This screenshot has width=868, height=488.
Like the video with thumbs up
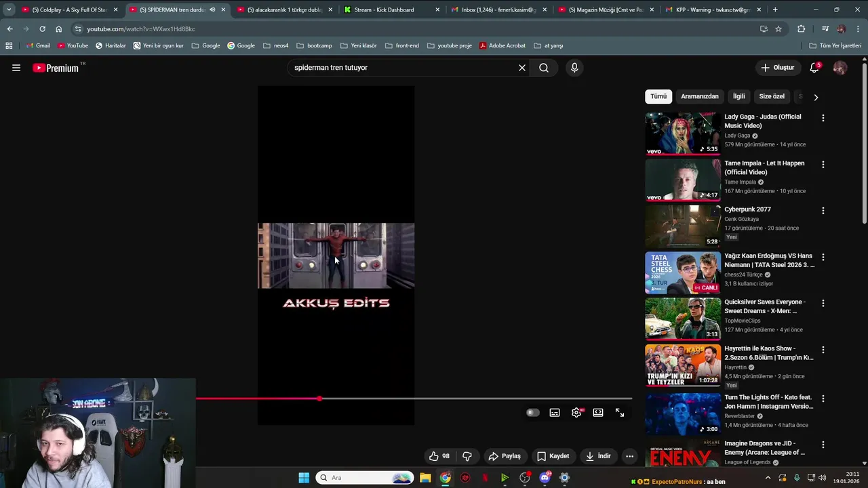click(x=439, y=456)
